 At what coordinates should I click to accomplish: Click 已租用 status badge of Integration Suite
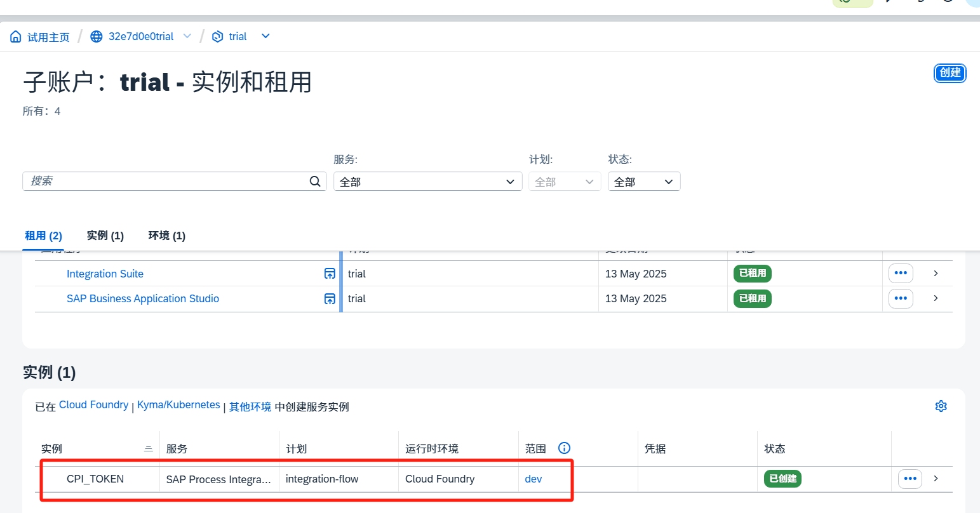tap(753, 273)
